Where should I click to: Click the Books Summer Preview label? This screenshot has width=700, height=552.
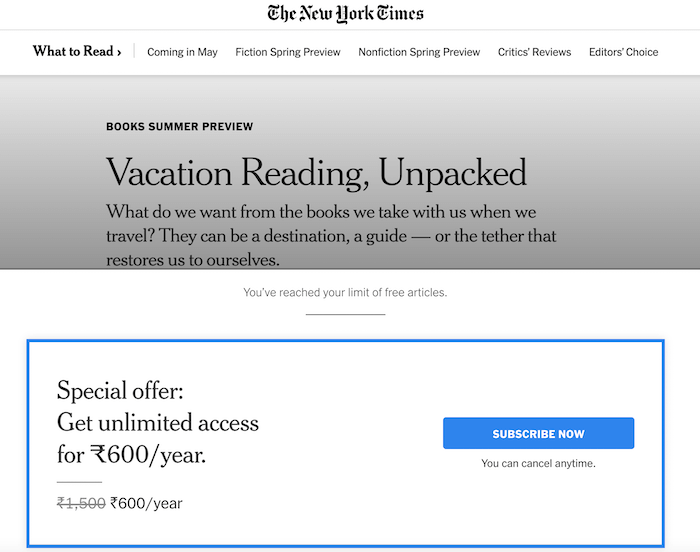[x=180, y=127]
